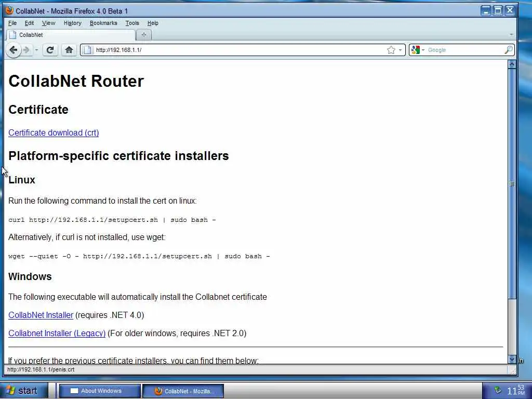
Task: Click the taskbar clock
Action: coord(516,391)
